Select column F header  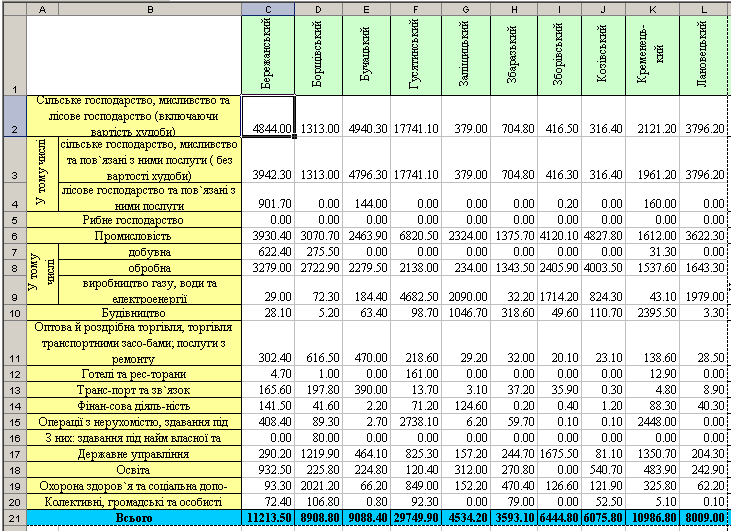point(416,9)
